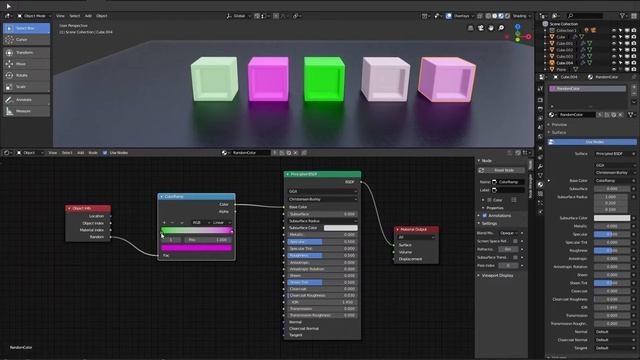Open the Node menu in node editor
Screen dimensions: 640x360
click(93, 153)
